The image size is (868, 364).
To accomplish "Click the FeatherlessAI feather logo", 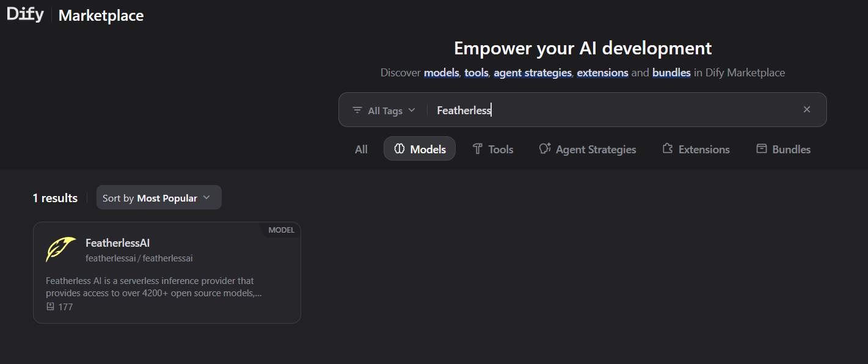I will [61, 250].
